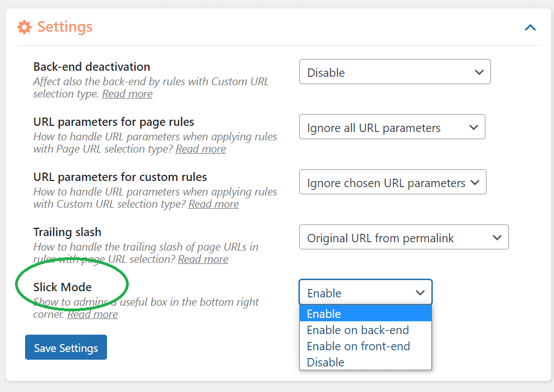Open Read more under page rules parameters
The image size is (554, 392).
[x=201, y=149]
